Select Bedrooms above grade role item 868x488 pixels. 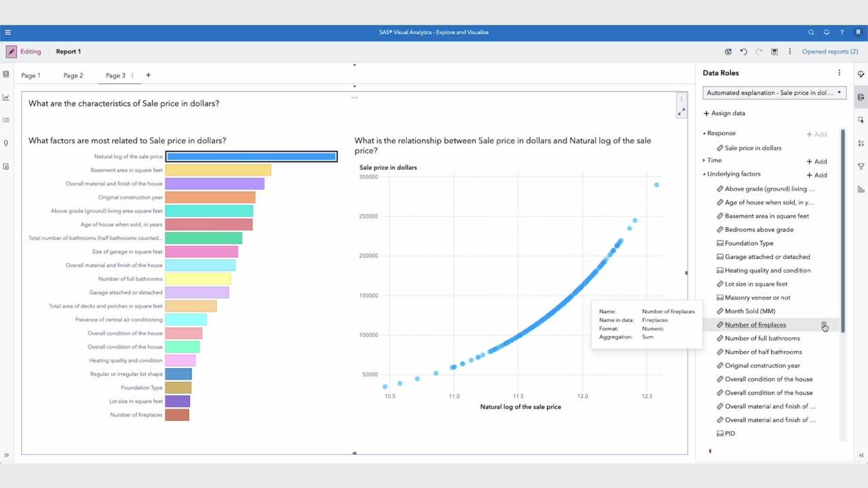click(759, 230)
